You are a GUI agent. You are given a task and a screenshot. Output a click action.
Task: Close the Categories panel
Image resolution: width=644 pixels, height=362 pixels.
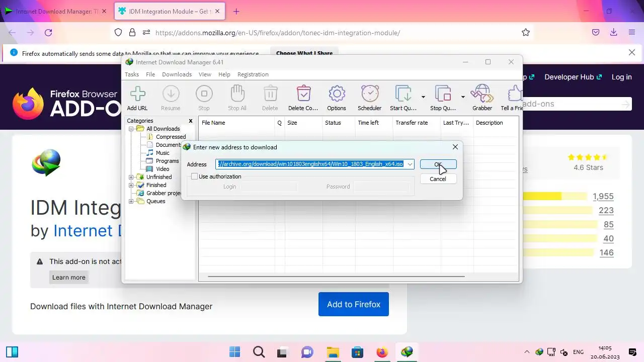point(191,121)
